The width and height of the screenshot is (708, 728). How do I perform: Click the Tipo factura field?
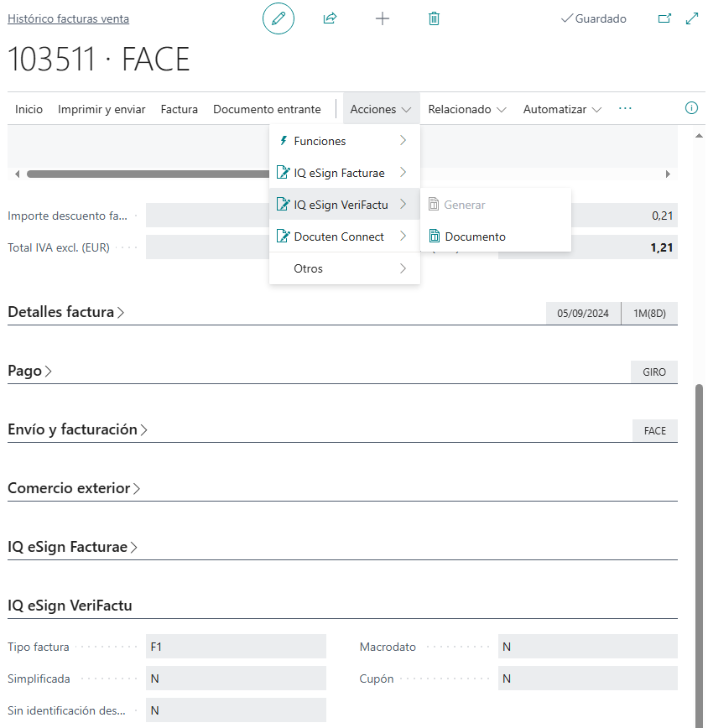click(x=235, y=647)
